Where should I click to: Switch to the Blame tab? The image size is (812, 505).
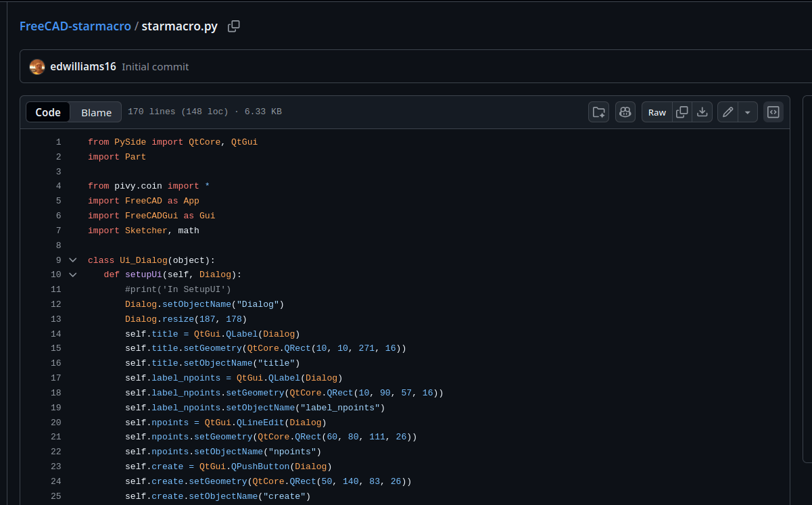click(x=96, y=112)
